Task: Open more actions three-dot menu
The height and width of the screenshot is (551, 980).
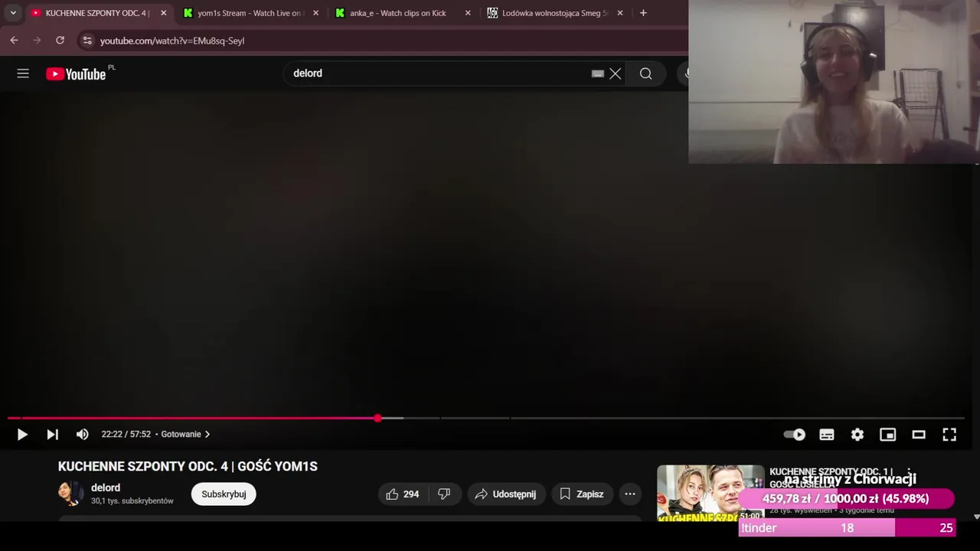Action: pos(630,494)
